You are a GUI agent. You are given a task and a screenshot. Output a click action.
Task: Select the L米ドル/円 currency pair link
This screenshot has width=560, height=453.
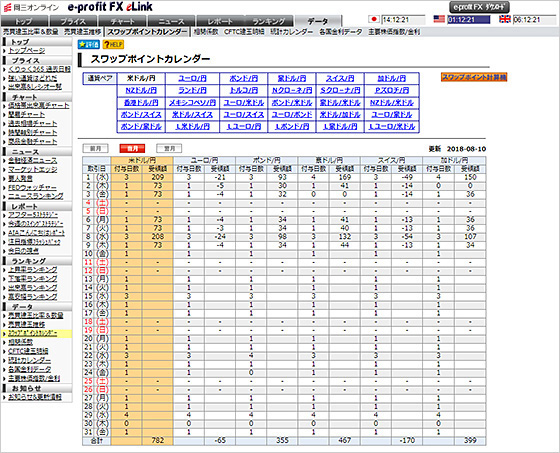pyautogui.click(x=192, y=126)
